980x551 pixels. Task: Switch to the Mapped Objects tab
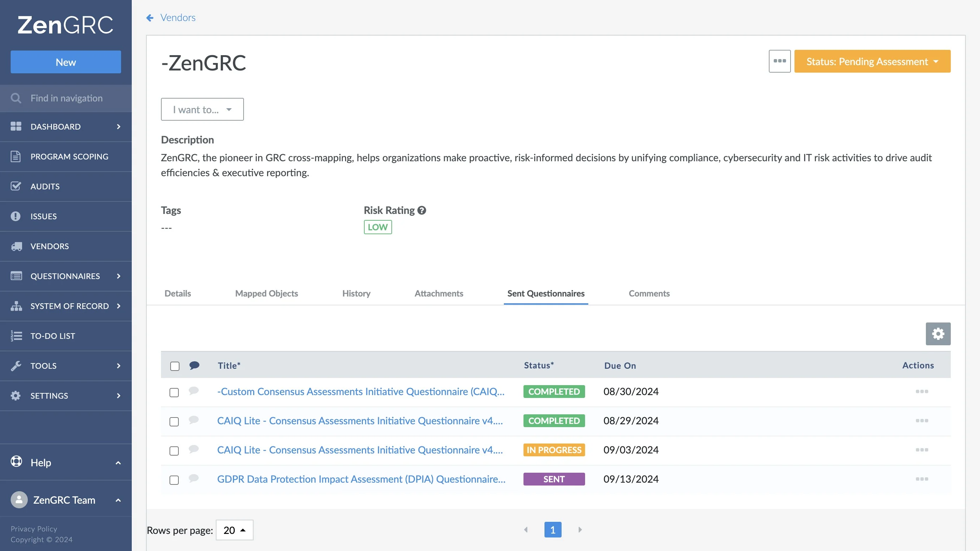266,294
